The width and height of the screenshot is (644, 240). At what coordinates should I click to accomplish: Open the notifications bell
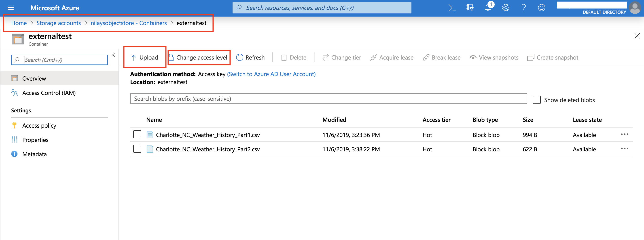[488, 8]
